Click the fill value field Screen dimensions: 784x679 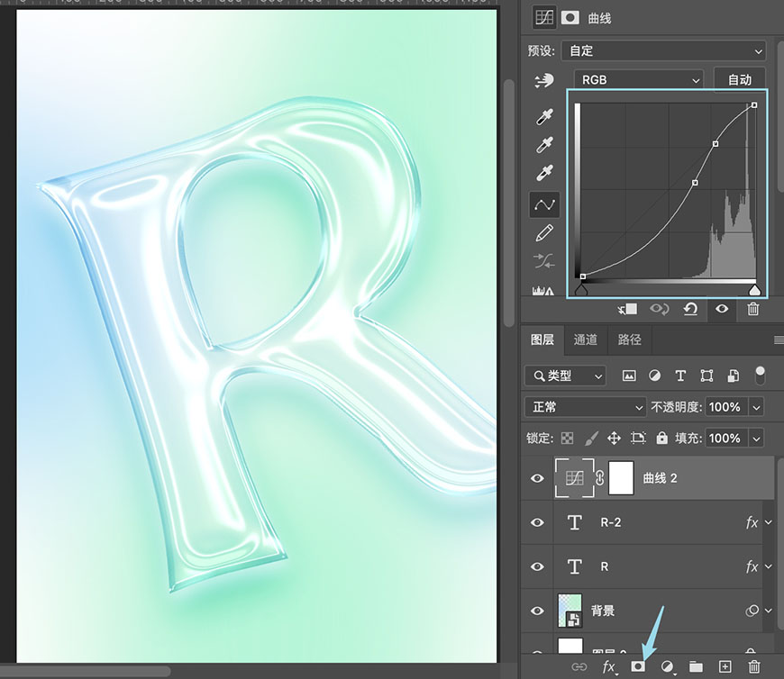click(726, 439)
